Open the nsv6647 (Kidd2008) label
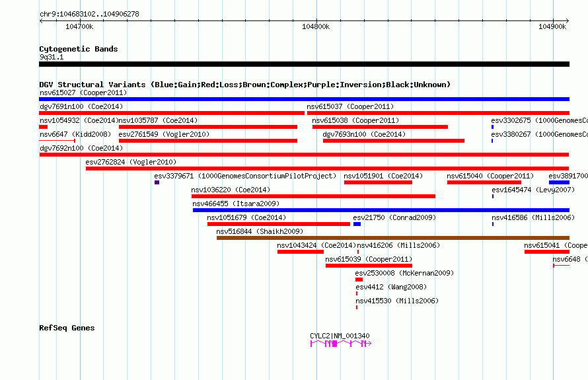This screenshot has width=588, height=380. pos(75,134)
